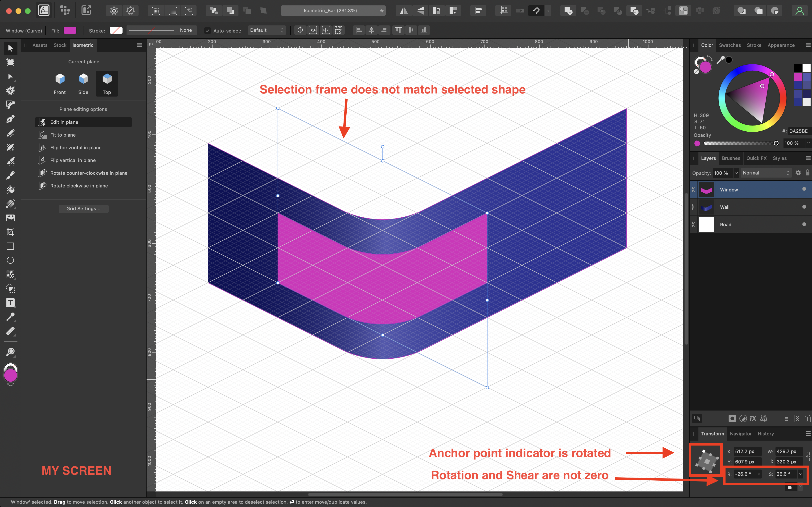
Task: Toggle visibility of the Wall layer
Action: tap(804, 207)
